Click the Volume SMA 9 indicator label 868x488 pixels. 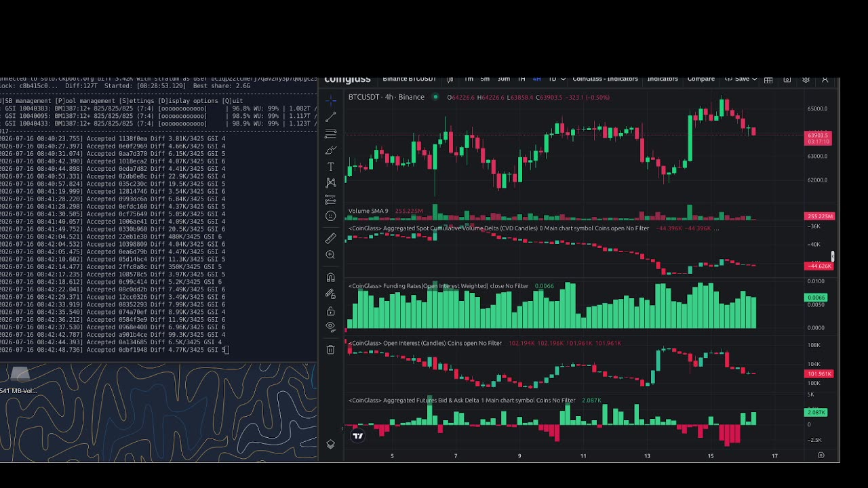pos(368,211)
